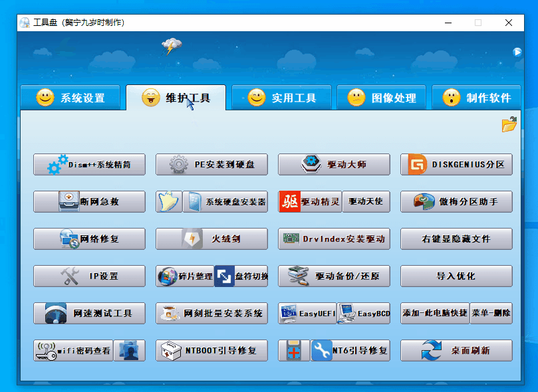Click the 导入优化 button
This screenshot has height=392, width=538.
456,276
